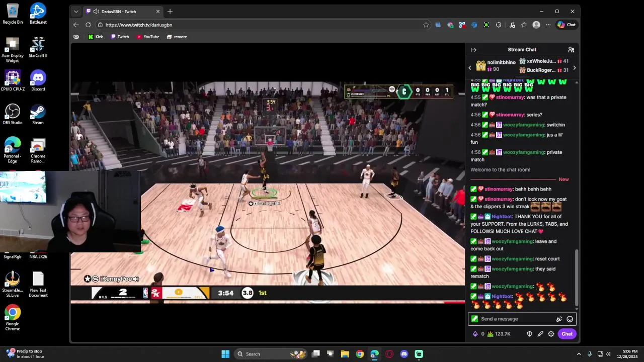Open Shield Mode in chat
The height and width of the screenshot is (362, 644).
[529, 334]
